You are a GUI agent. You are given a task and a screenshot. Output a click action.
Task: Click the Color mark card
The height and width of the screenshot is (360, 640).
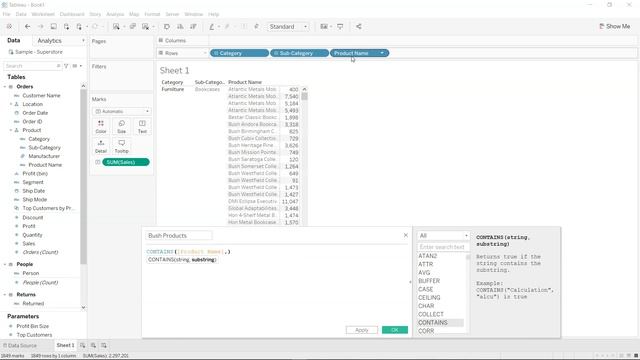pyautogui.click(x=101, y=127)
